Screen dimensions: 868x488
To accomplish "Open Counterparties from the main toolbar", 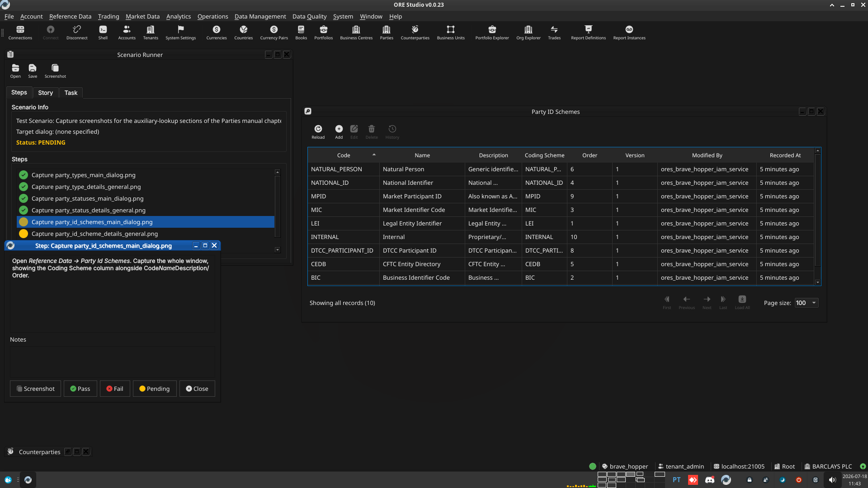I will 415,33.
